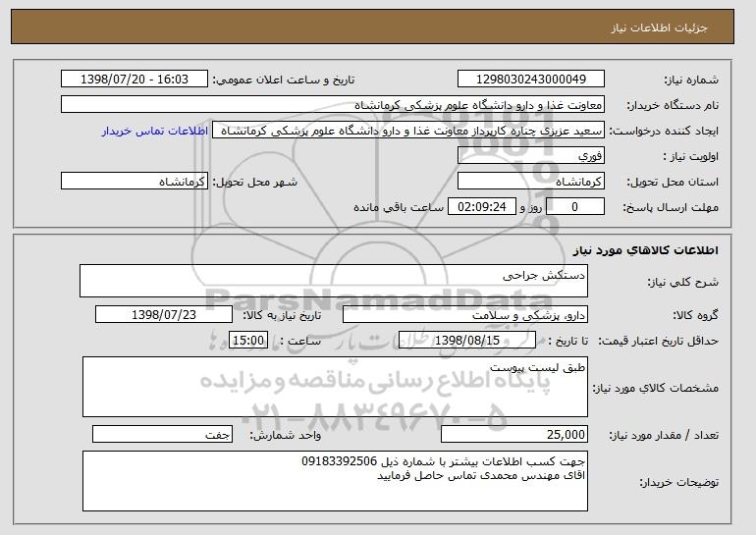Select the توضیحات خریدار text box

click(335, 481)
